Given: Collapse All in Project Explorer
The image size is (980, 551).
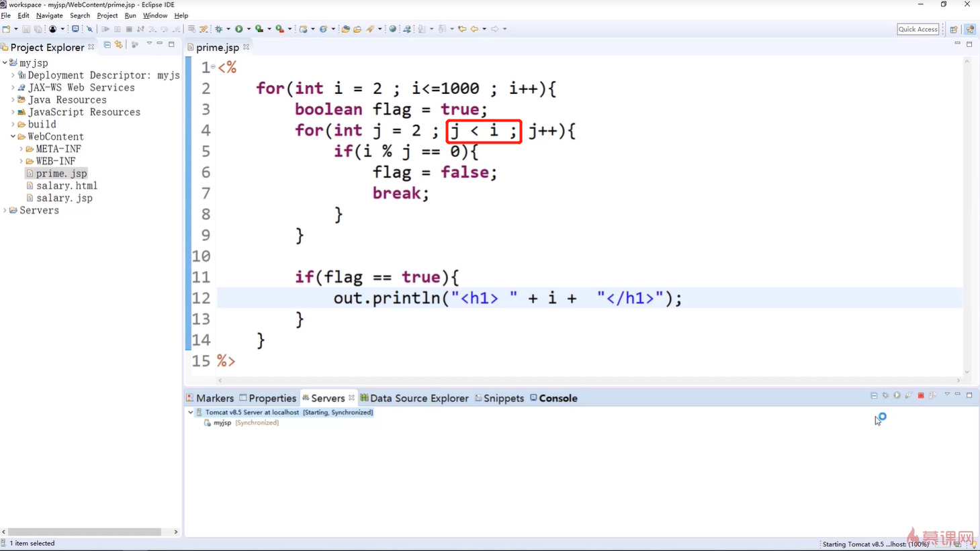Looking at the screenshot, I should tap(107, 44).
